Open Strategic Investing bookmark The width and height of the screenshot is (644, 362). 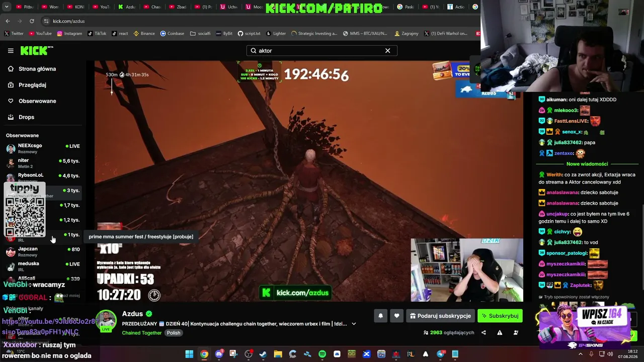[x=314, y=34]
